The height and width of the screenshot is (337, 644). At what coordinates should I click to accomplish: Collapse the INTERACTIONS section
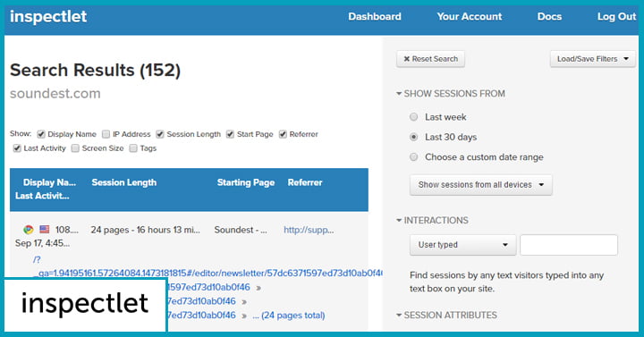tap(432, 221)
